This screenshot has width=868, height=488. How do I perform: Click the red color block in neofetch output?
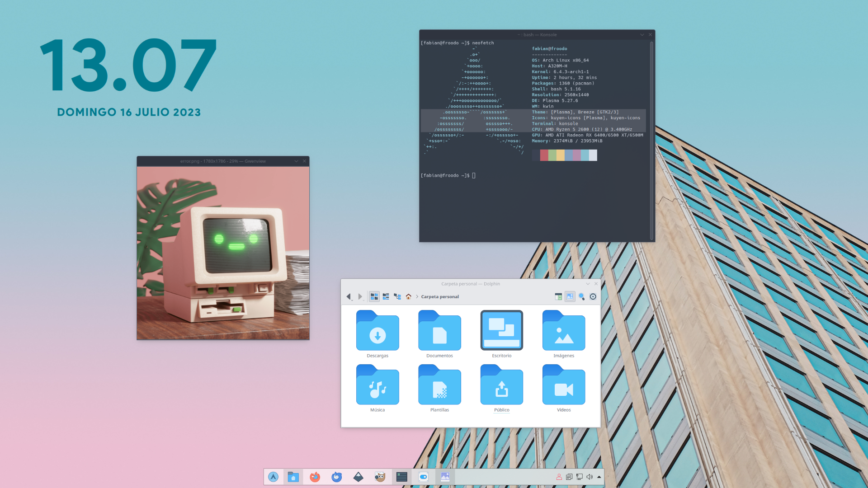544,155
